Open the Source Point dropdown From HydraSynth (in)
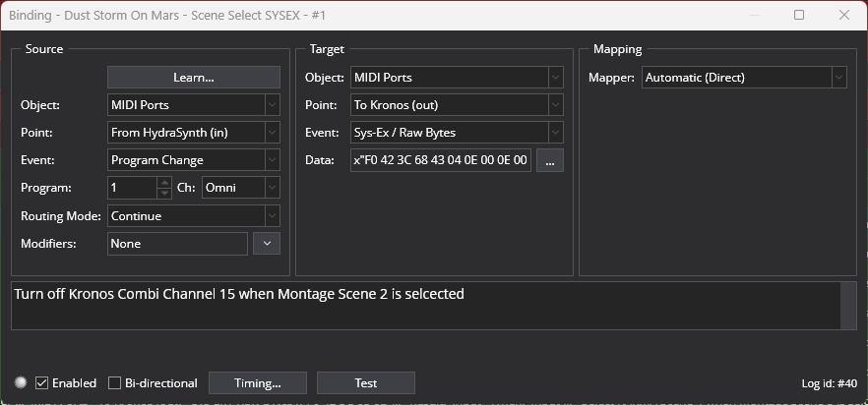The height and width of the screenshot is (405, 868). point(194,133)
